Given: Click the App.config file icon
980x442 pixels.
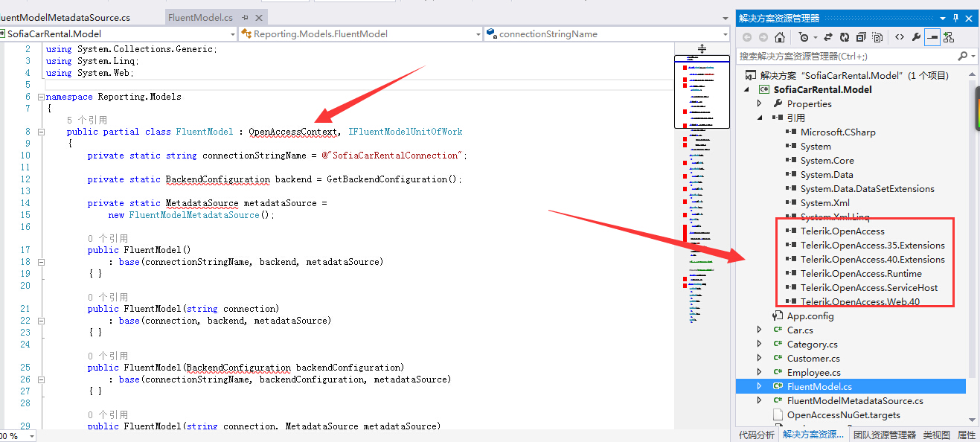Looking at the screenshot, I should [x=778, y=316].
